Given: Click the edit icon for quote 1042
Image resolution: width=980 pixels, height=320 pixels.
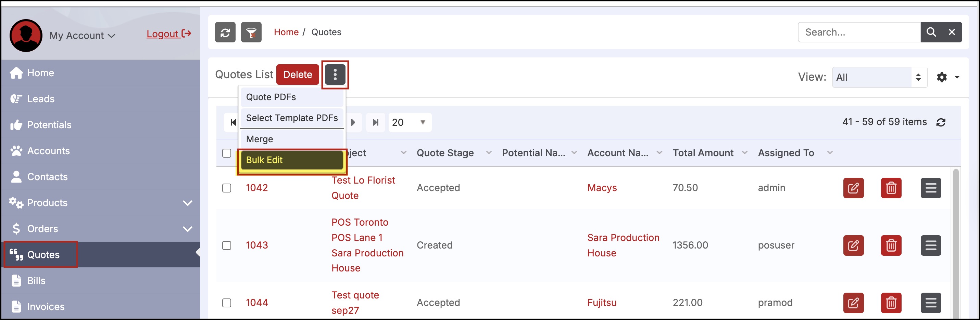Looking at the screenshot, I should (853, 188).
